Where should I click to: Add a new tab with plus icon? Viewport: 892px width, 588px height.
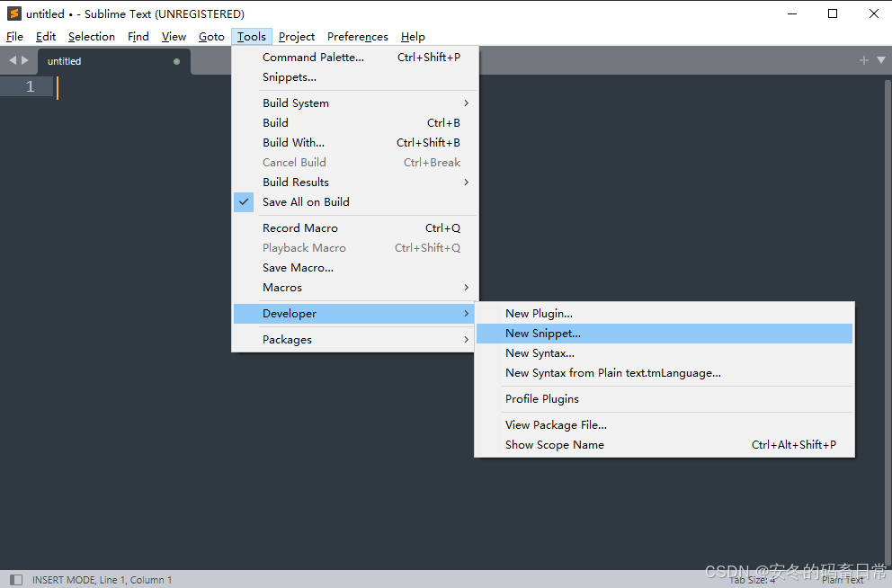pos(863,60)
